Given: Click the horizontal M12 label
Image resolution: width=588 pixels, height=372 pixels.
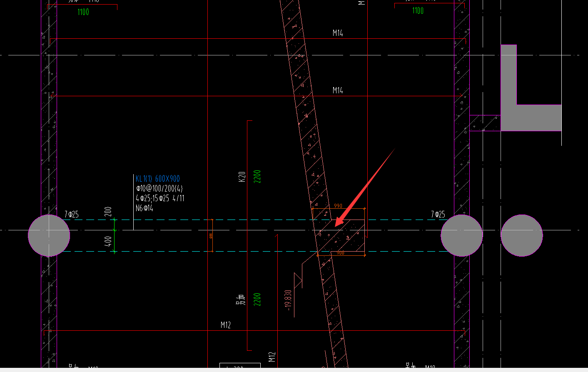Looking at the screenshot, I should pos(226,325).
